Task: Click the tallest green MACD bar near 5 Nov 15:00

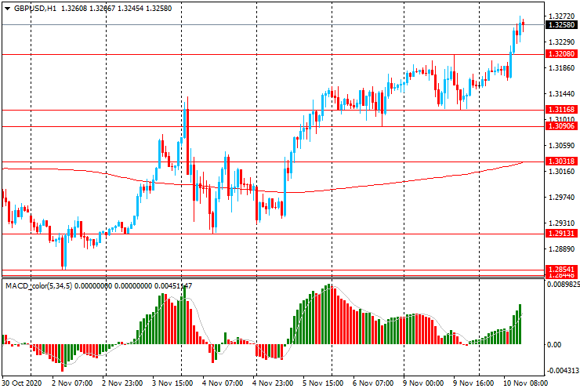Action: (x=329, y=314)
